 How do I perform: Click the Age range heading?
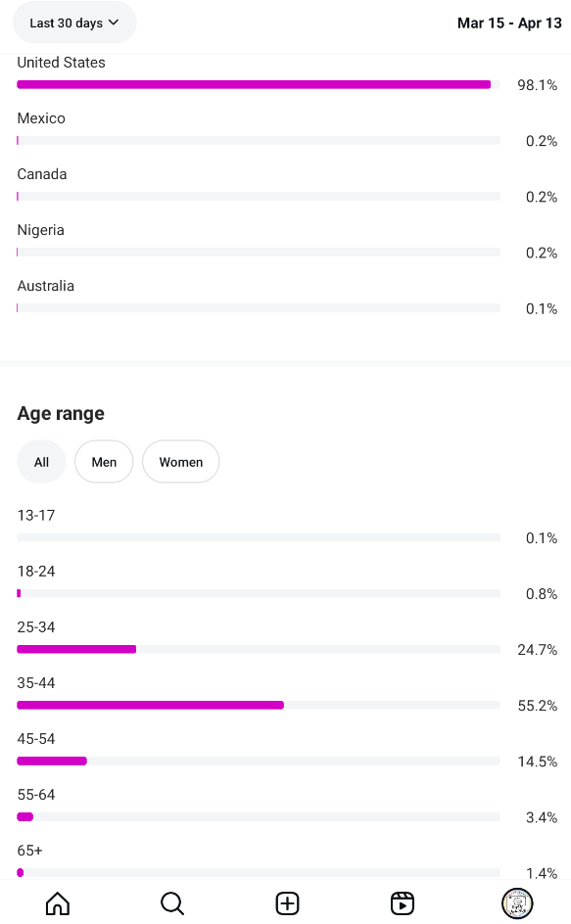pos(61,414)
